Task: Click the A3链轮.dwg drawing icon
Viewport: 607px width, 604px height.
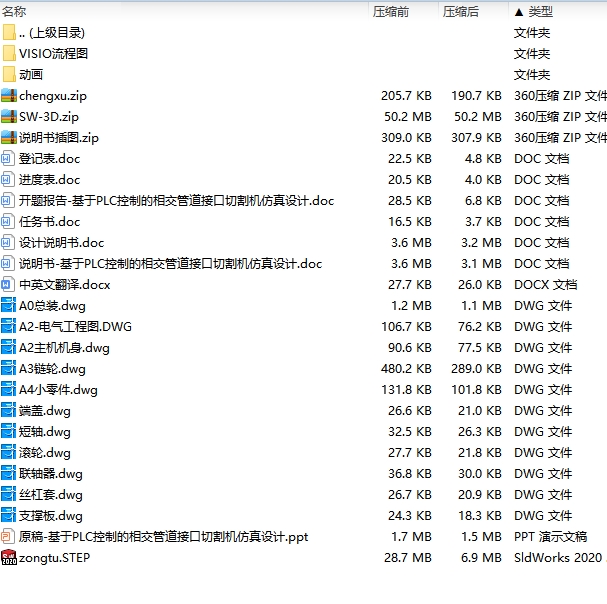Action: tap(9, 369)
